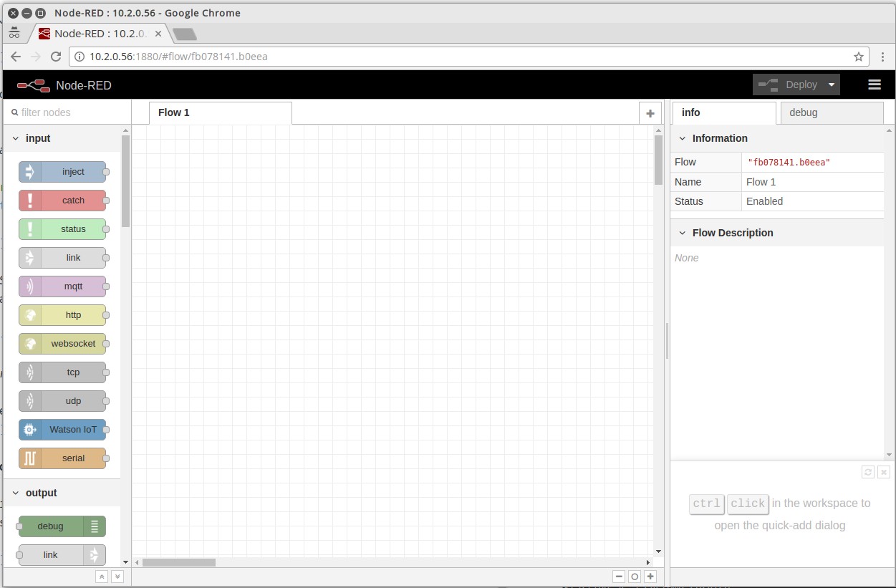Select the catch node in palette

point(62,201)
